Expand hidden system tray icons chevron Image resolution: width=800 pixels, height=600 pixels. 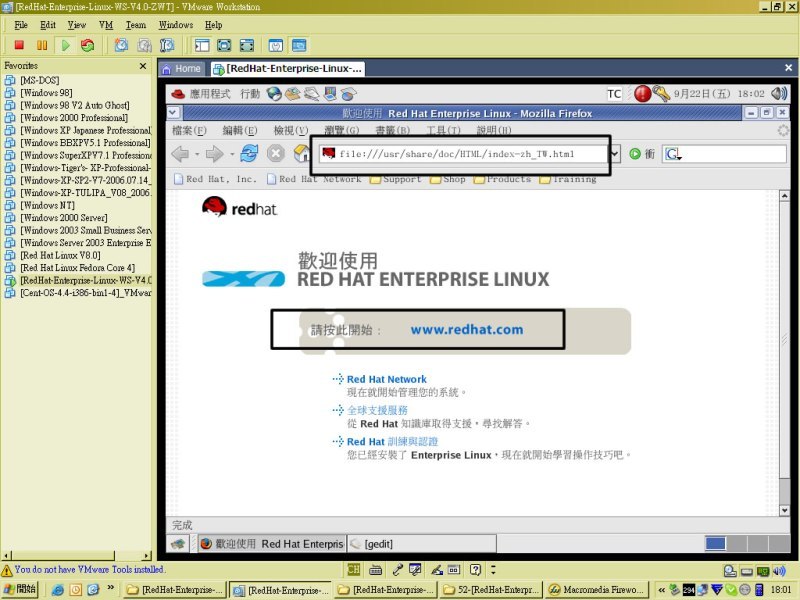pos(662,590)
